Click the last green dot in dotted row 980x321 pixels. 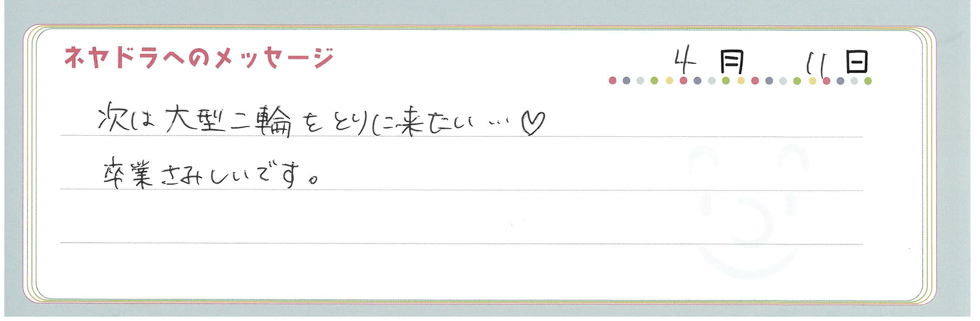[x=868, y=81]
